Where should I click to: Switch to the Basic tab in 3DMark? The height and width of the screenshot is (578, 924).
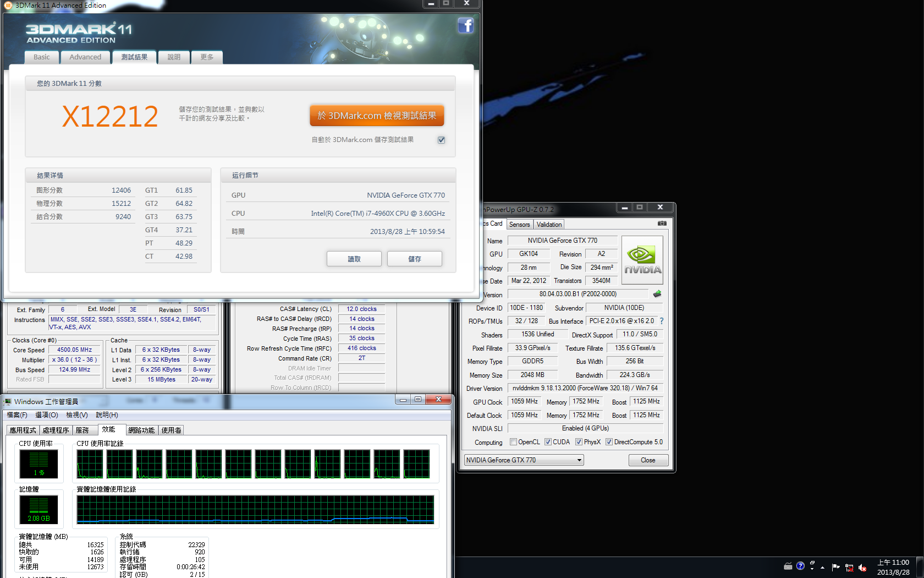coord(41,57)
